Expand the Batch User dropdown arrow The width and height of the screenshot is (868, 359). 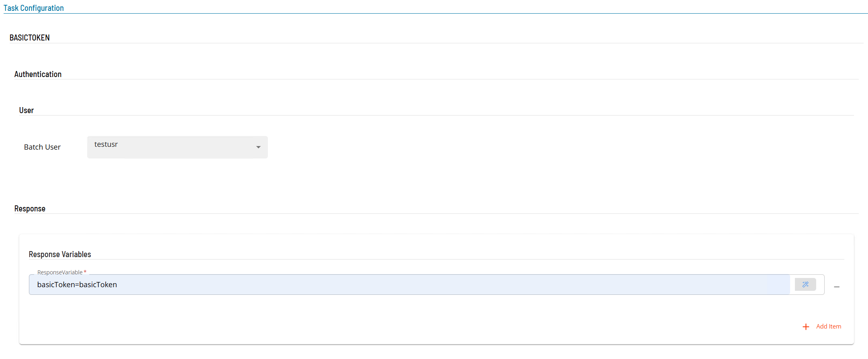(258, 147)
